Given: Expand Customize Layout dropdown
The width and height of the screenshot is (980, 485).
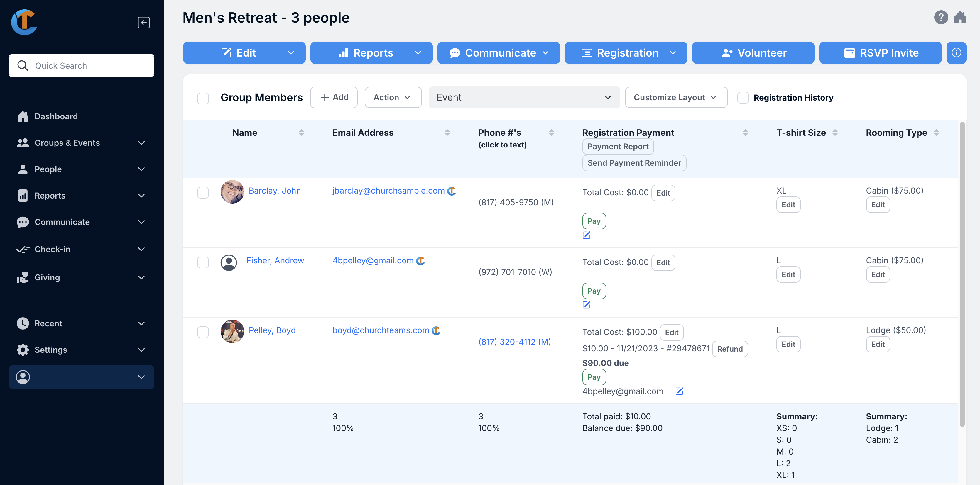Looking at the screenshot, I should 676,98.
